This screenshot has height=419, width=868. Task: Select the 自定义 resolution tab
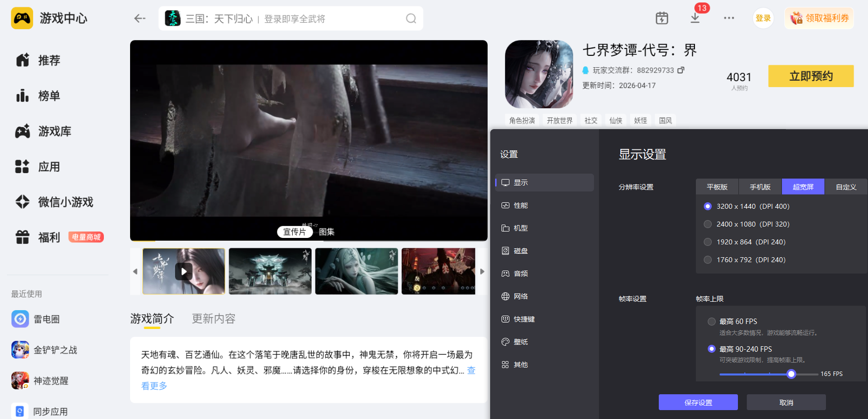(846, 186)
